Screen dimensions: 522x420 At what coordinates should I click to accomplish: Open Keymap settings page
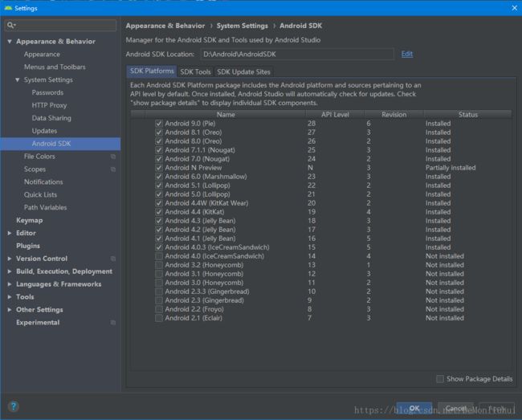pos(29,220)
